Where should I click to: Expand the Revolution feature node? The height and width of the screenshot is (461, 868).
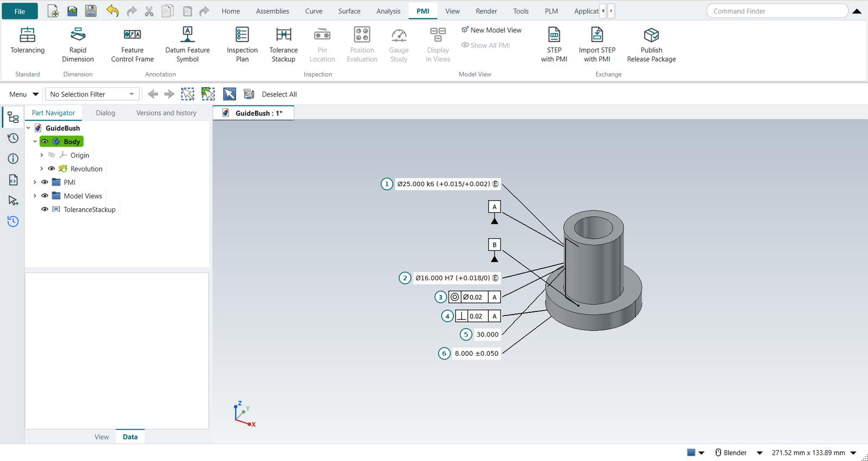click(x=41, y=169)
